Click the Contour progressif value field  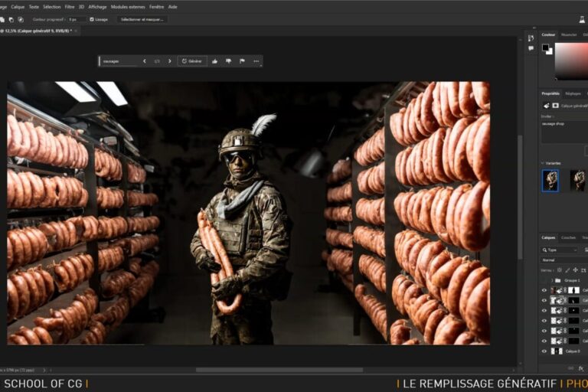[x=77, y=19]
